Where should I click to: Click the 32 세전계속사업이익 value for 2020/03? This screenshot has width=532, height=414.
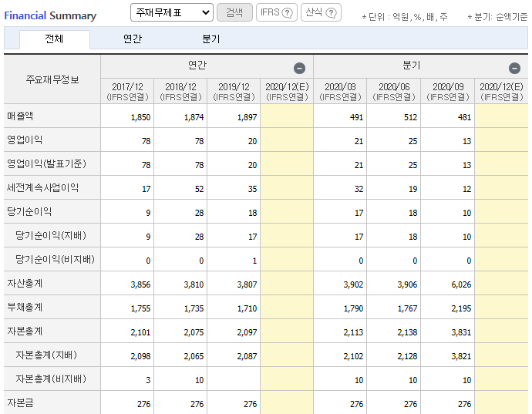[359, 189]
